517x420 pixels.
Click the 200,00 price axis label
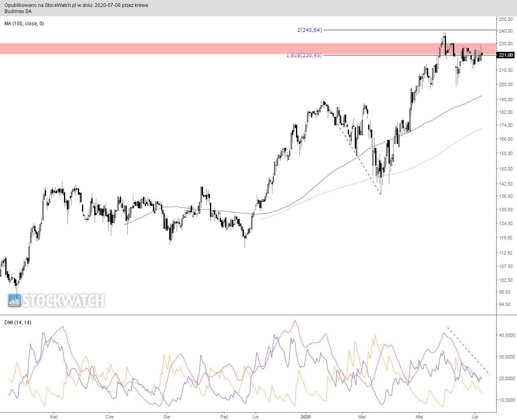click(507, 84)
